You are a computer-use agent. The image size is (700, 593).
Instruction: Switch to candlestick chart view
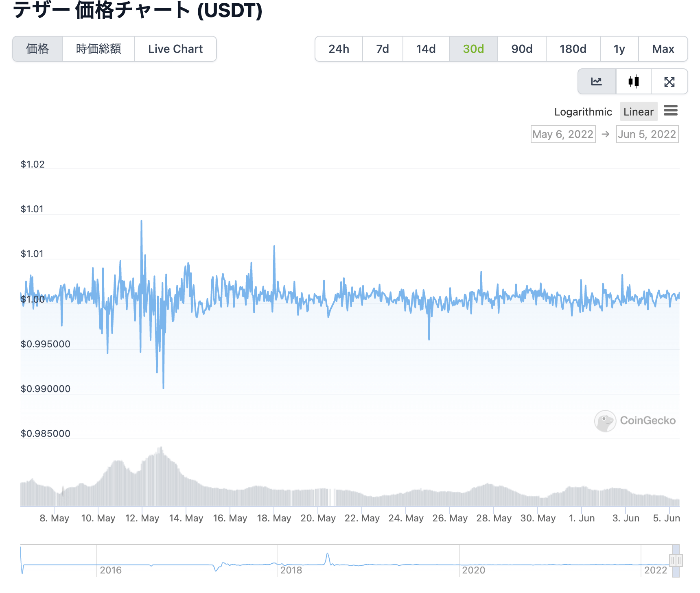(633, 81)
